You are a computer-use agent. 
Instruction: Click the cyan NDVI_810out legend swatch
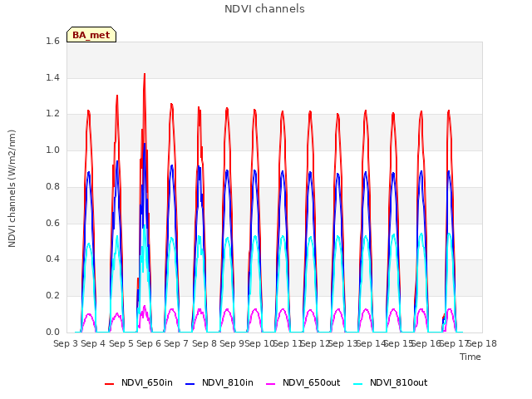point(357,384)
